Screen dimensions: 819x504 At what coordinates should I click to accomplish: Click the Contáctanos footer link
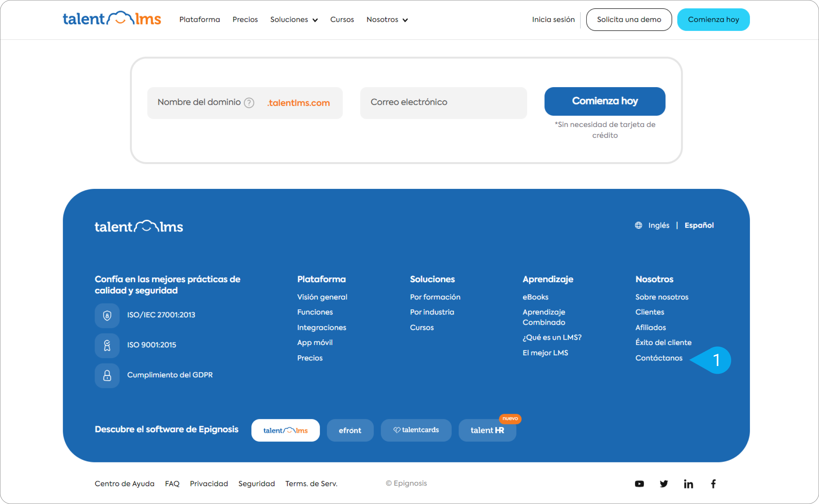point(659,358)
